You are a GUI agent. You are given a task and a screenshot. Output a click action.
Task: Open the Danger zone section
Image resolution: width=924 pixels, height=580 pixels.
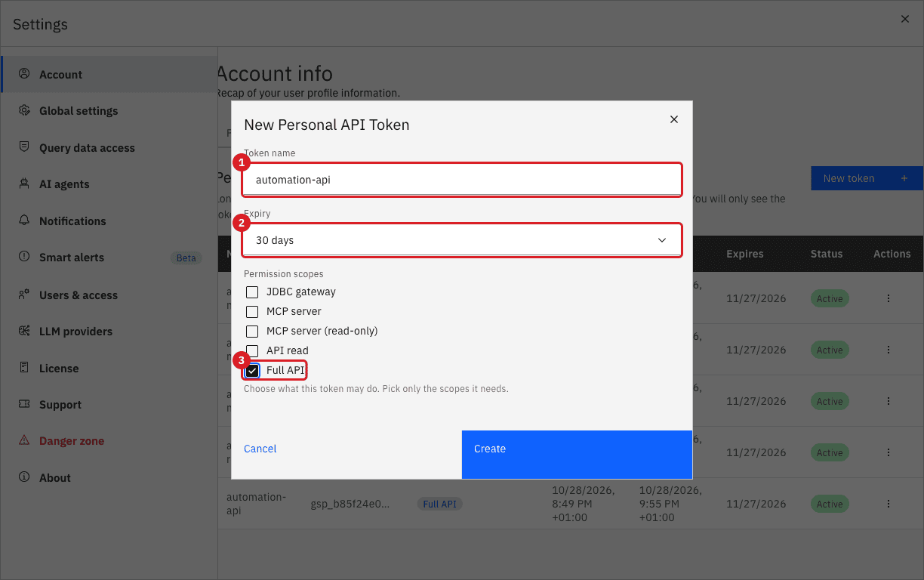point(109,441)
